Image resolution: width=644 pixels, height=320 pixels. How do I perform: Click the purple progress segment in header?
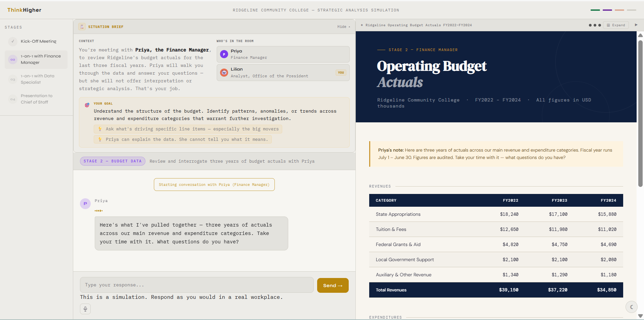coord(607,10)
